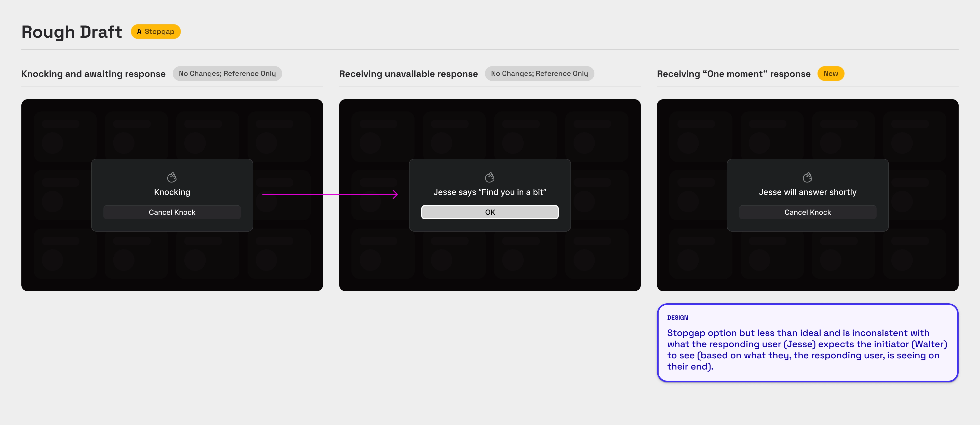Screen dimensions: 980x425
Task: Click the purple design note text
Action: tap(807, 349)
